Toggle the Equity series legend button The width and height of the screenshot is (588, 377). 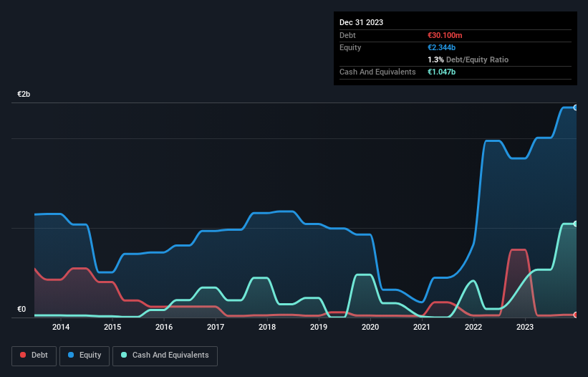[85, 355]
